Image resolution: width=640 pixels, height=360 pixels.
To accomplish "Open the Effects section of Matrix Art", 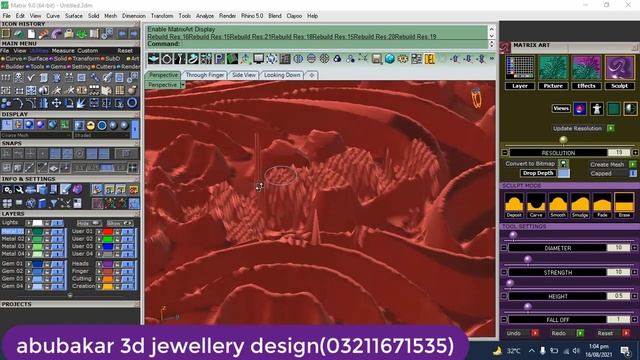I will pos(586,73).
